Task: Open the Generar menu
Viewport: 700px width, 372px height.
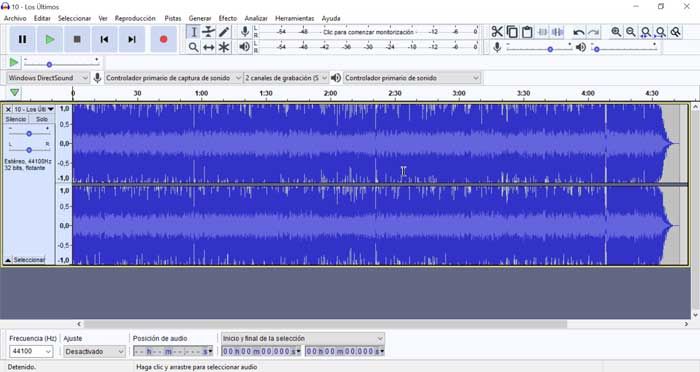Action: (x=200, y=18)
